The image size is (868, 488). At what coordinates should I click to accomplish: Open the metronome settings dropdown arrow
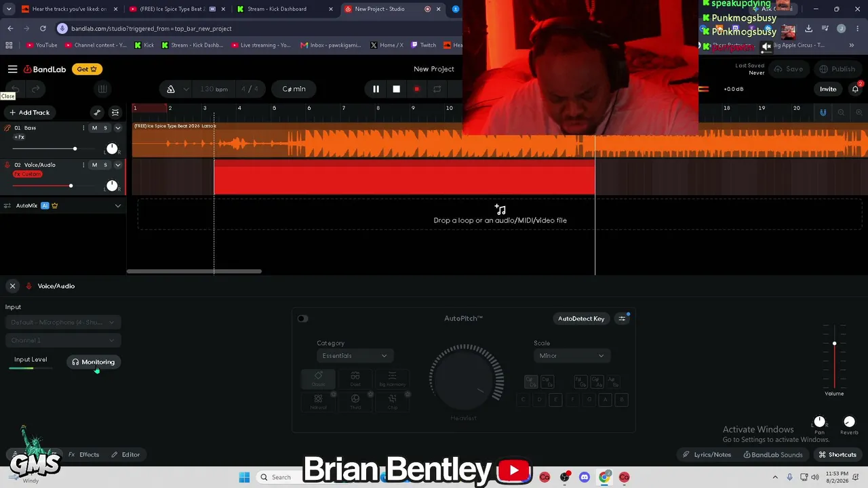pos(186,89)
